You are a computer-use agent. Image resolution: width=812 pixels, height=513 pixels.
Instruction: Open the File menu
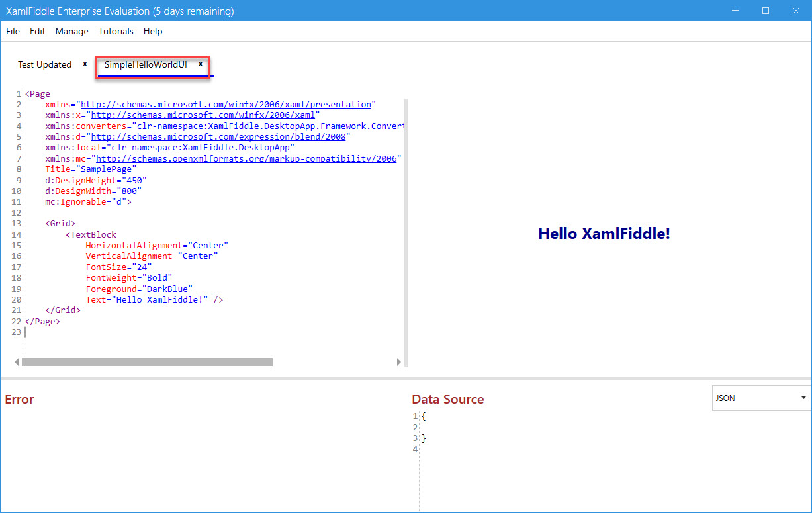pyautogui.click(x=13, y=31)
